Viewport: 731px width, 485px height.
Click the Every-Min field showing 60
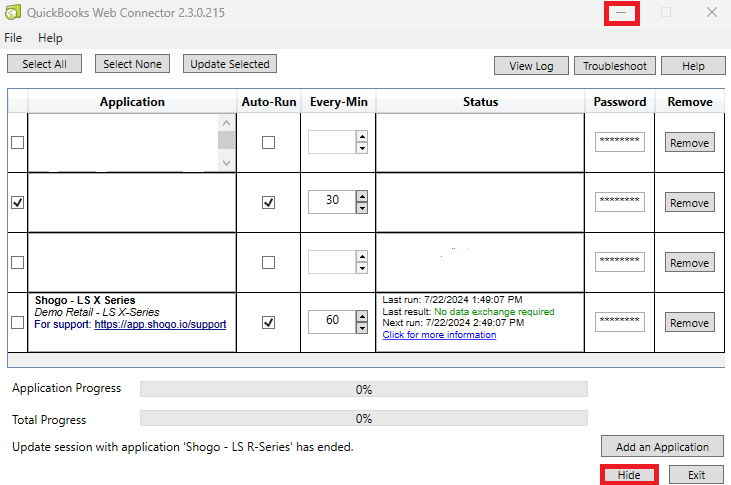point(332,322)
